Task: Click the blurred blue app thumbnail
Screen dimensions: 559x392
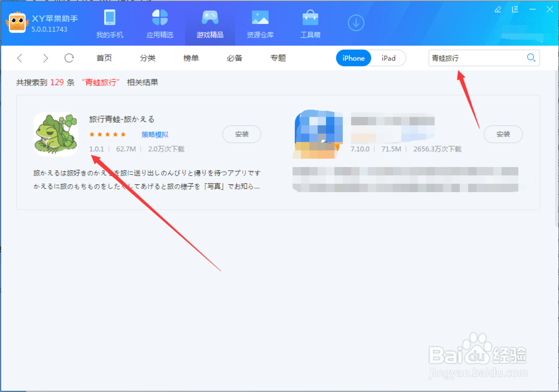Action: click(318, 134)
